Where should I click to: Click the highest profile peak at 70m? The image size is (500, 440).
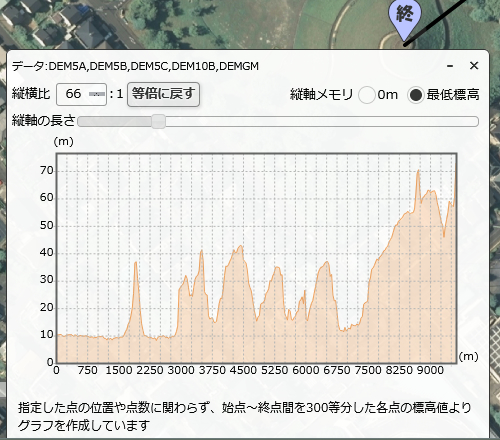(x=418, y=171)
